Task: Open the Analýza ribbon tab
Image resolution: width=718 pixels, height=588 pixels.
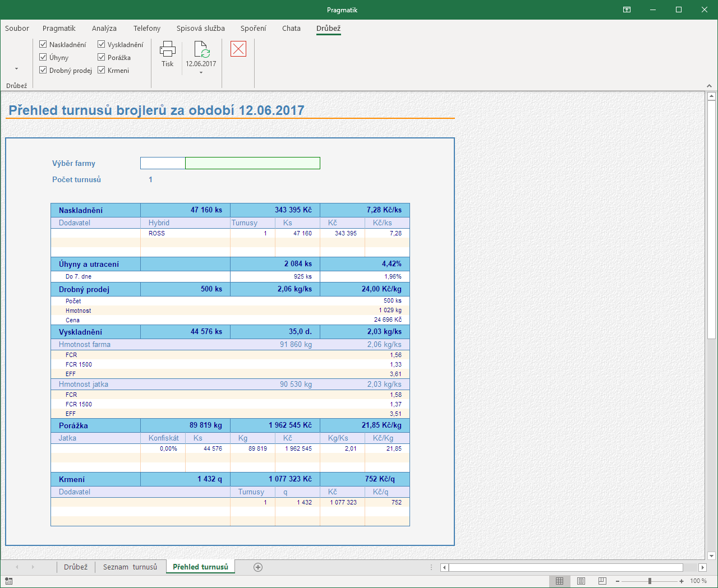Action: pyautogui.click(x=104, y=29)
